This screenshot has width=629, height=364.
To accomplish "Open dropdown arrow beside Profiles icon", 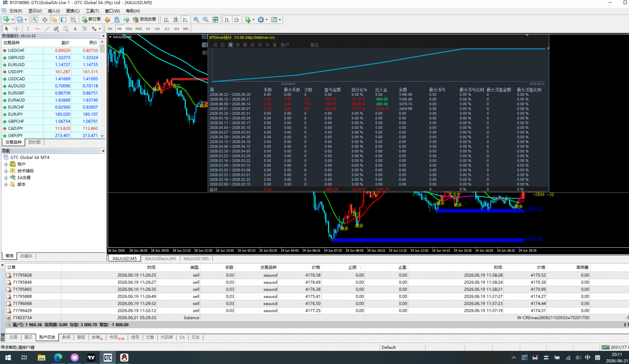I will [26, 19].
